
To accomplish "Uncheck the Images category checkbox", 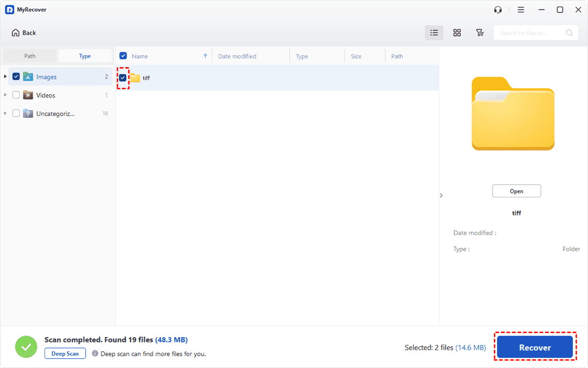I will click(16, 77).
